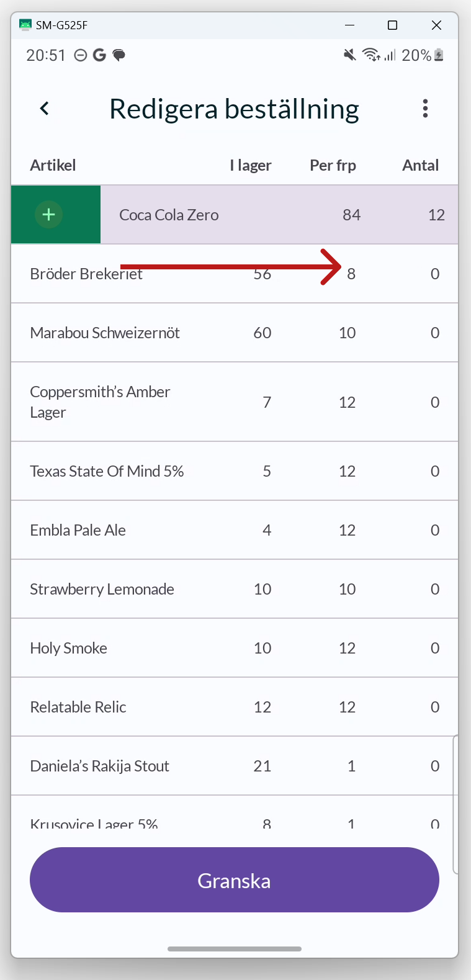The image size is (471, 980).
Task: Open the three-dot overflow menu
Action: (x=425, y=109)
